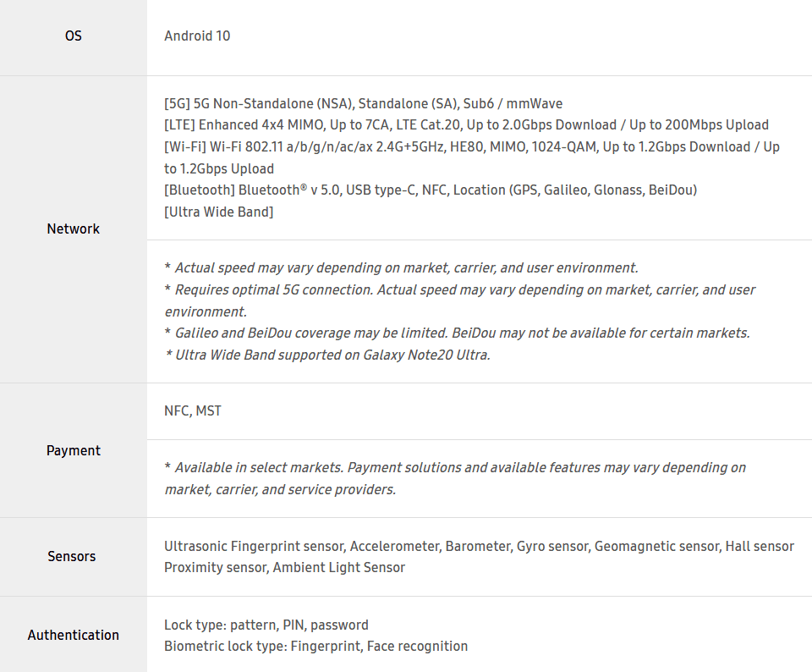Click the Biometric lock type line
812x672 pixels.
pos(315,646)
